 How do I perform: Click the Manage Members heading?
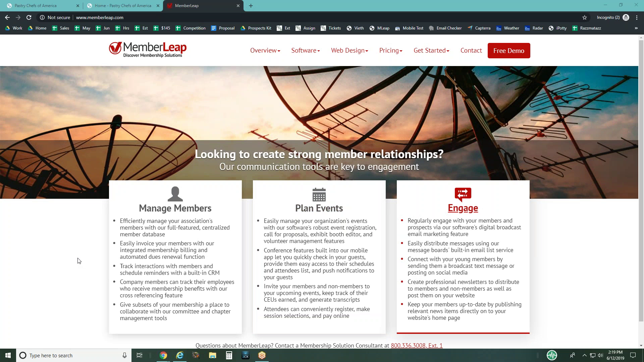(175, 208)
